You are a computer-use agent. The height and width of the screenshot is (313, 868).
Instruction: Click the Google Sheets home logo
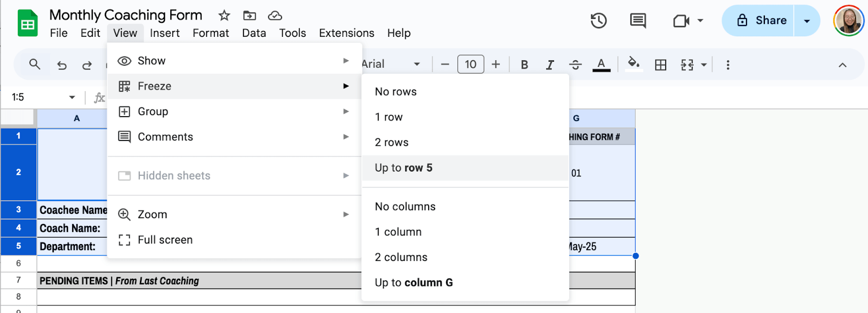pyautogui.click(x=27, y=23)
